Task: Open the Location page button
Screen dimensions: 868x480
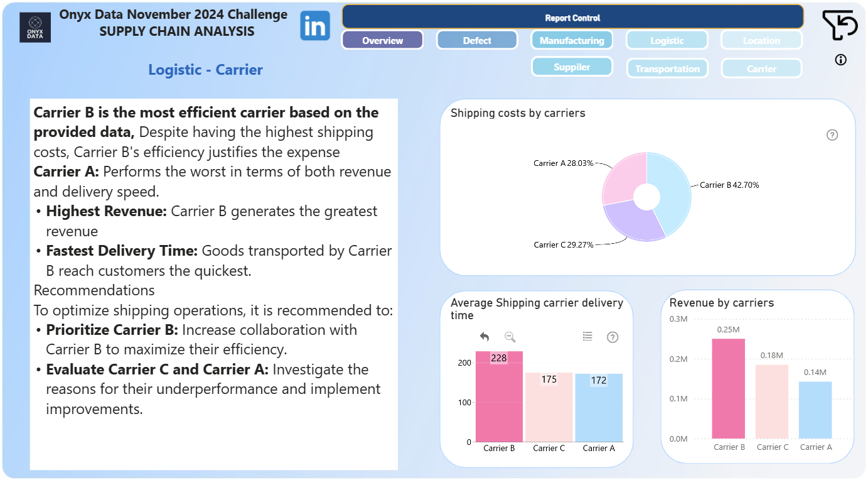Action: click(x=762, y=40)
